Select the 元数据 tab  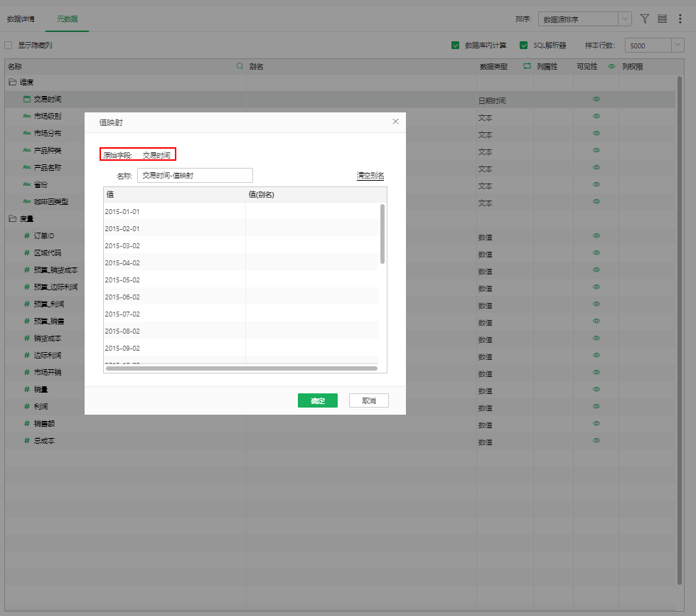pos(68,19)
